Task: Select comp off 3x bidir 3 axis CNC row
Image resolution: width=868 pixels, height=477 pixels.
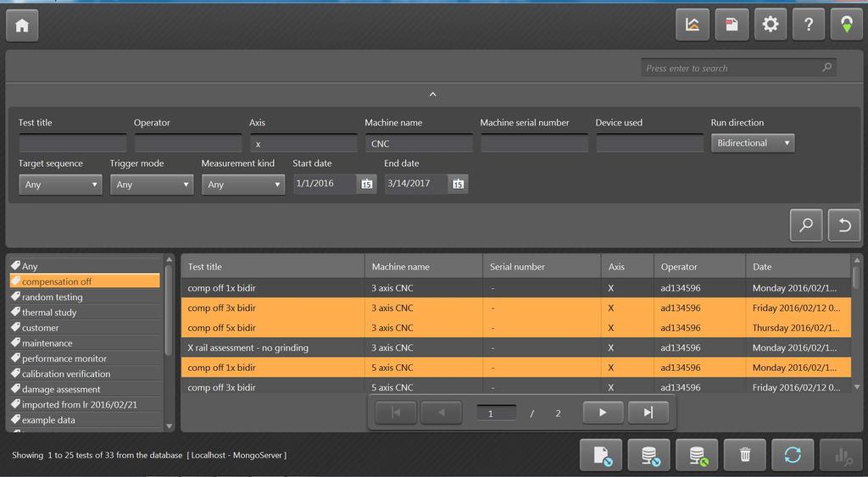Action: click(516, 308)
